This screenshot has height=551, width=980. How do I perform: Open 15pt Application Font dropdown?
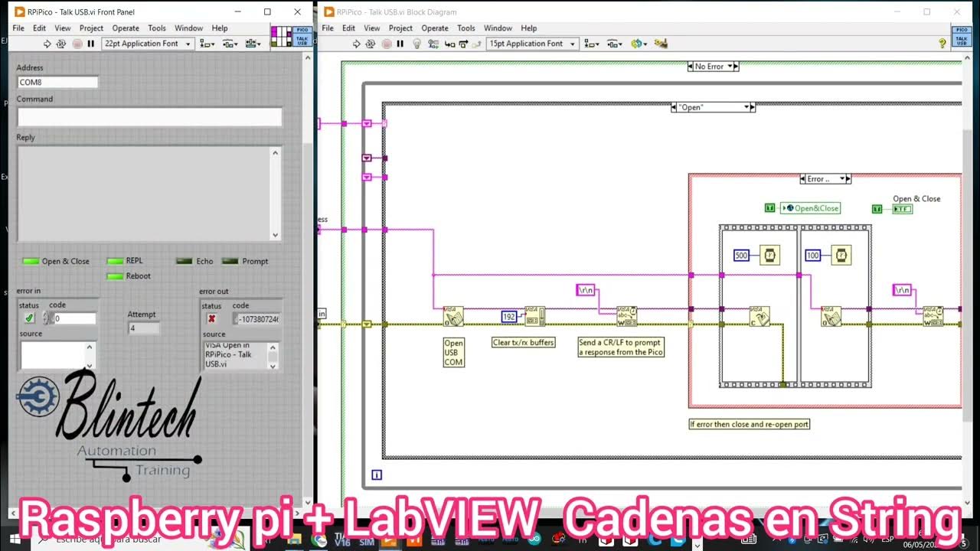pyautogui.click(x=531, y=44)
